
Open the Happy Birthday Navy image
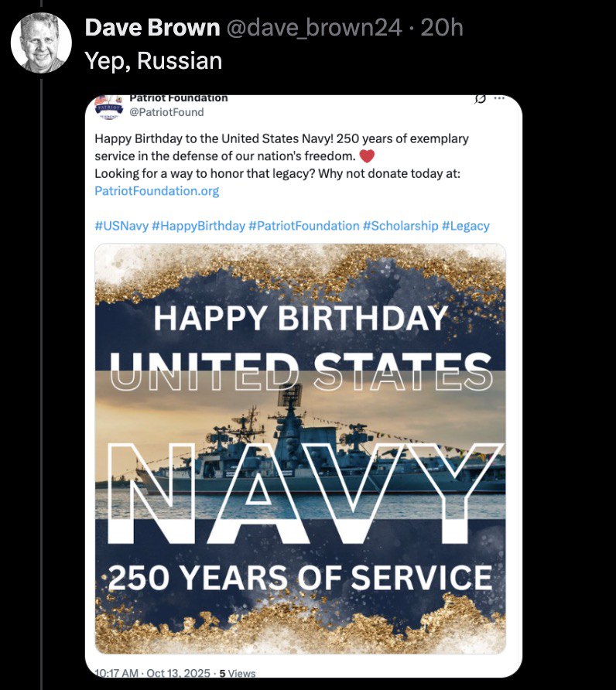[300, 449]
